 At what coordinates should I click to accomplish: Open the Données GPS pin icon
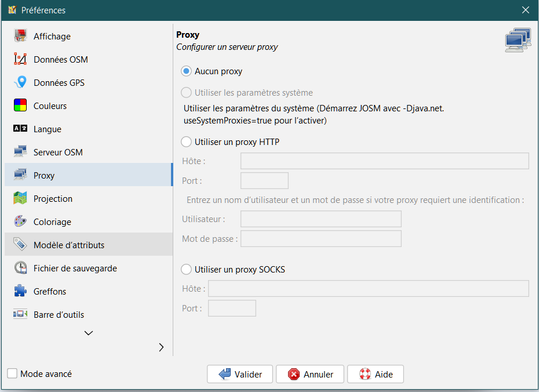20,83
